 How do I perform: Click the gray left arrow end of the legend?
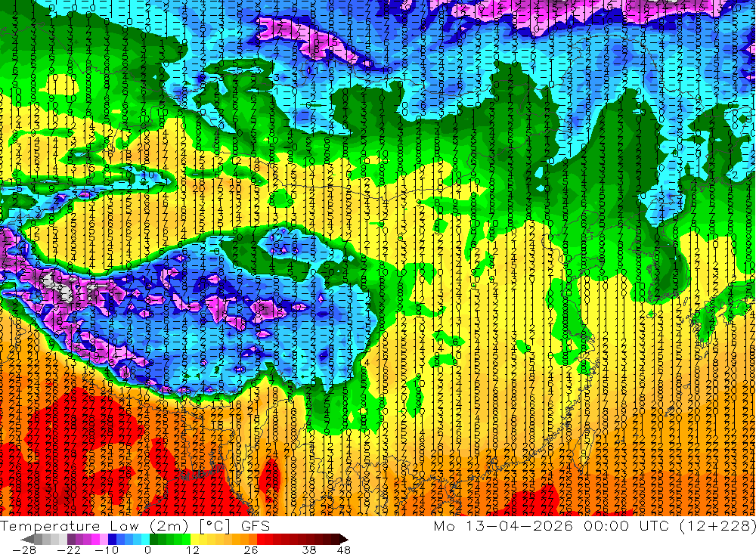27,539
